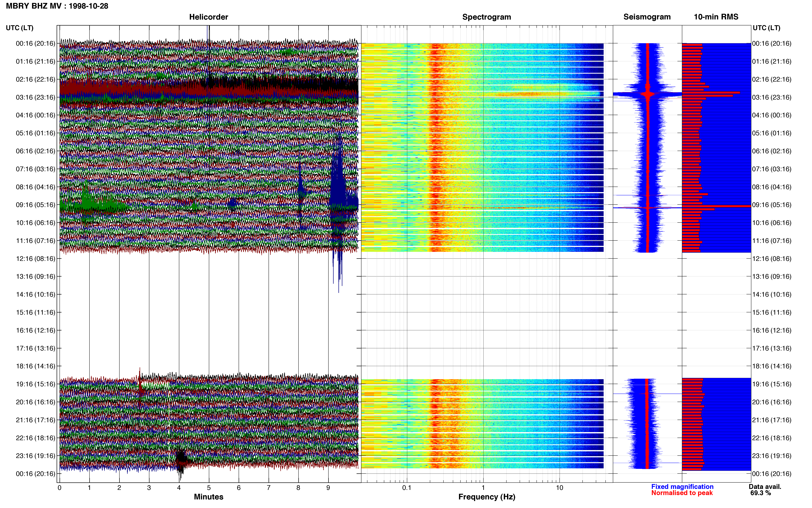Click the '69.3 %' data availability value

pos(761,493)
